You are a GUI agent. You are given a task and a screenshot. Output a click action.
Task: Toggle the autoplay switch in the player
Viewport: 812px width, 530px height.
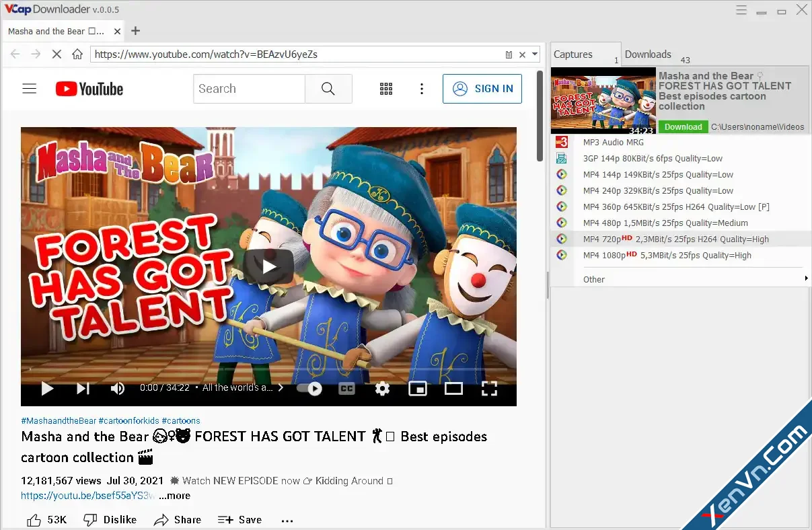309,388
